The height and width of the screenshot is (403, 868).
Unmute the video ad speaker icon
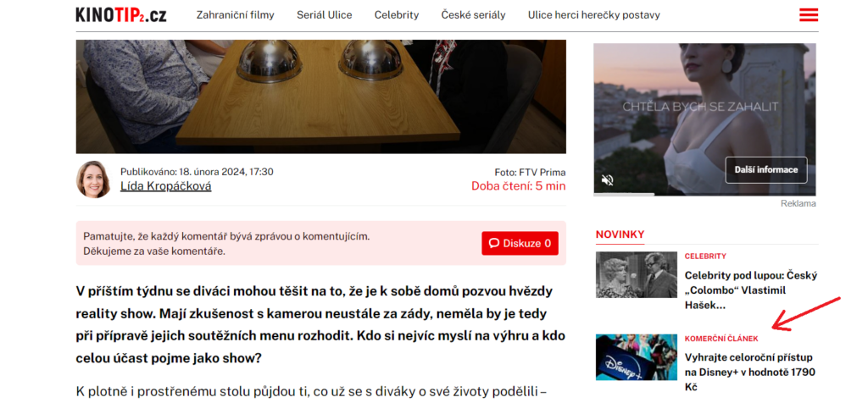pyautogui.click(x=607, y=179)
